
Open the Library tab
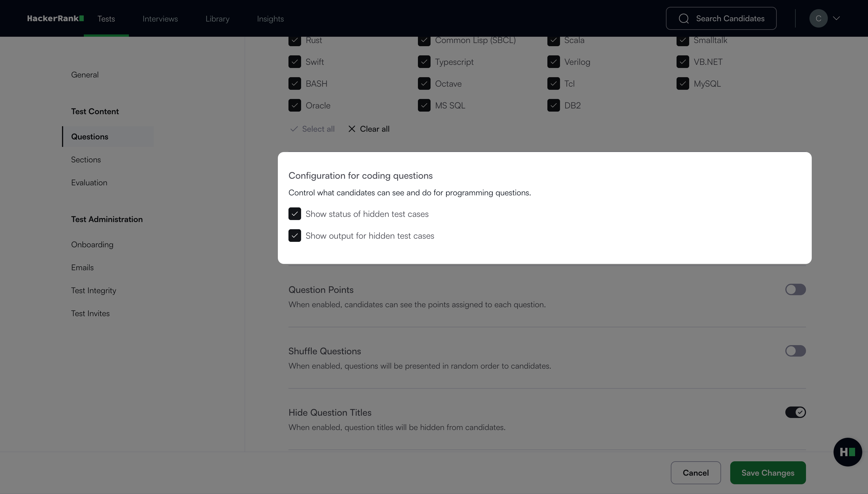217,19
